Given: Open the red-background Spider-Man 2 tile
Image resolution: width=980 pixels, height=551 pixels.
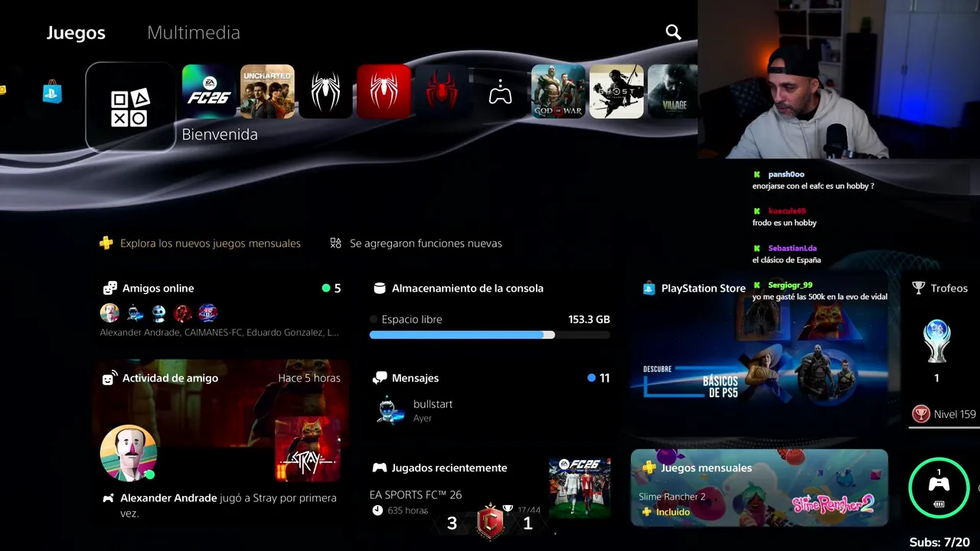Looking at the screenshot, I should click(384, 92).
